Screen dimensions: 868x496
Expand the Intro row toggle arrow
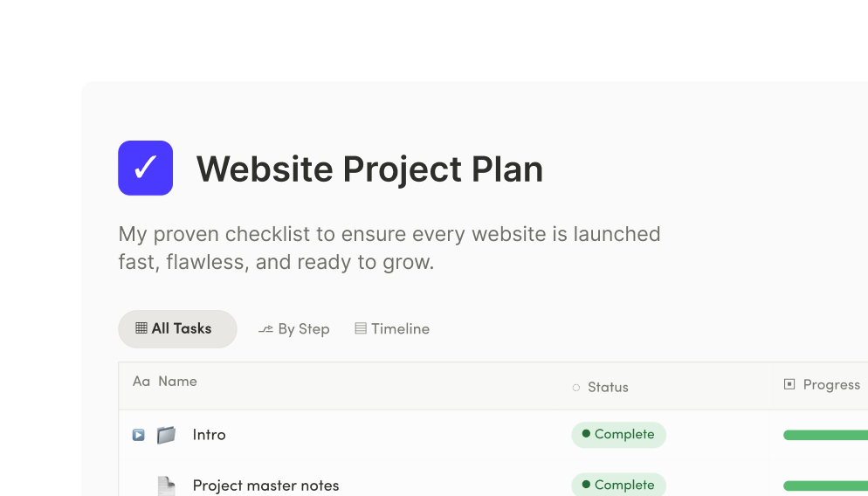point(138,435)
